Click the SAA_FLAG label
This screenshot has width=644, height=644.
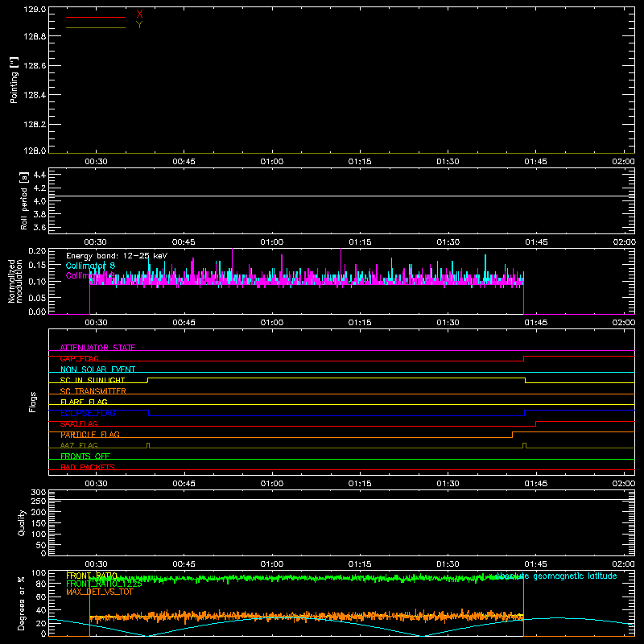tap(79, 424)
